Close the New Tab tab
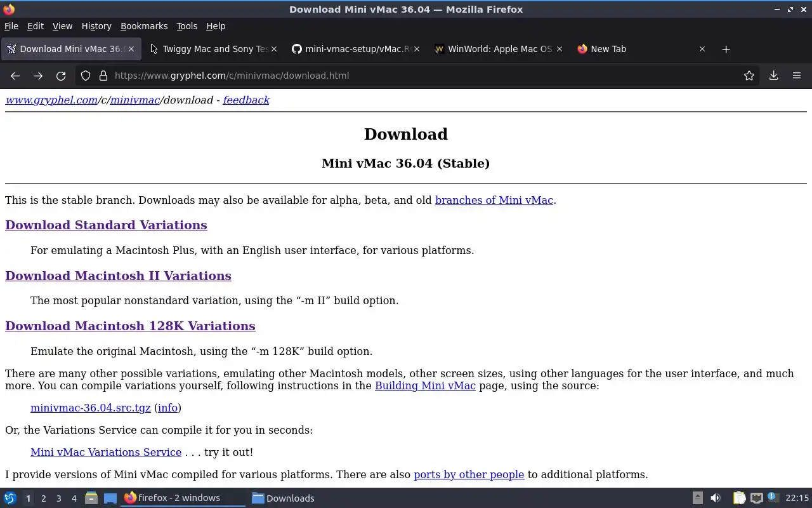Viewport: 812px width, 508px height. point(702,49)
